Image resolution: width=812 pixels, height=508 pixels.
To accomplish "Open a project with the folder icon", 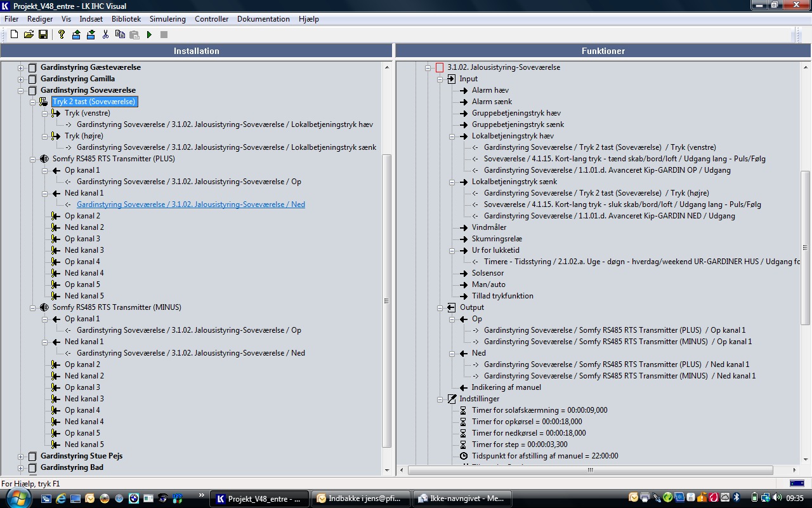I will (29, 34).
